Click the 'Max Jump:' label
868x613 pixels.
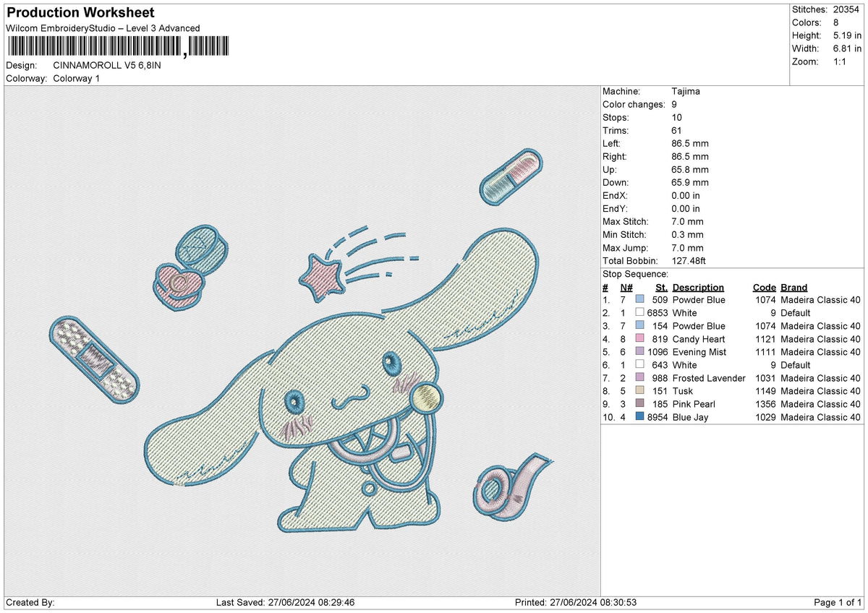[x=624, y=247]
